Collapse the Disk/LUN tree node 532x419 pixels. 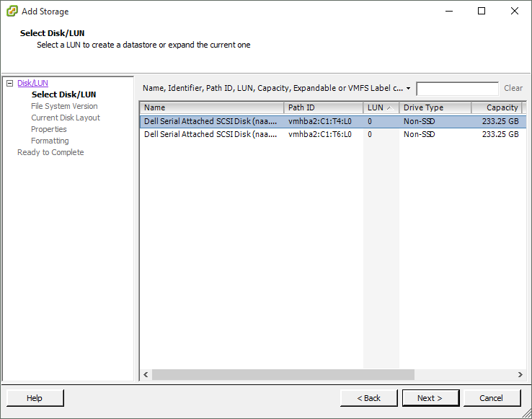click(x=9, y=84)
